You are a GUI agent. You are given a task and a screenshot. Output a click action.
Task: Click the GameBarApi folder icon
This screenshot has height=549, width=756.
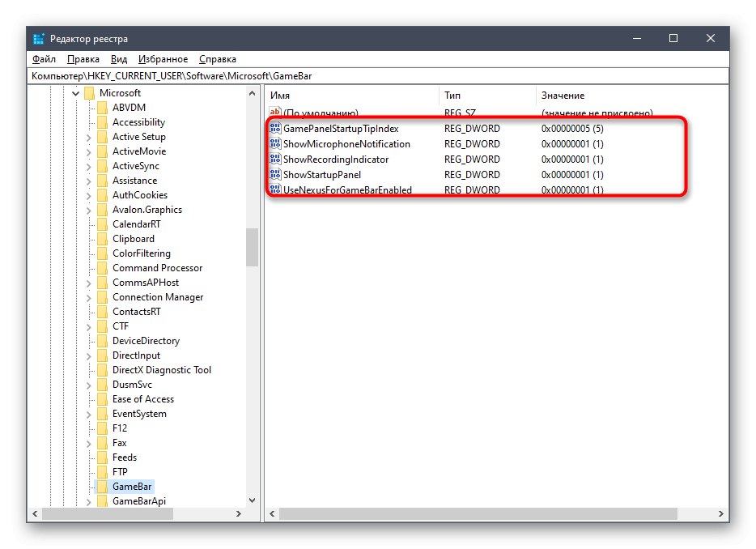(102, 500)
